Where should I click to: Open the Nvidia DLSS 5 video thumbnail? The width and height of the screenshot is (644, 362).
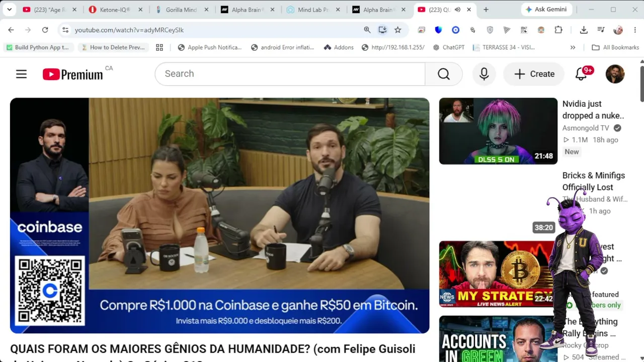pos(498,131)
